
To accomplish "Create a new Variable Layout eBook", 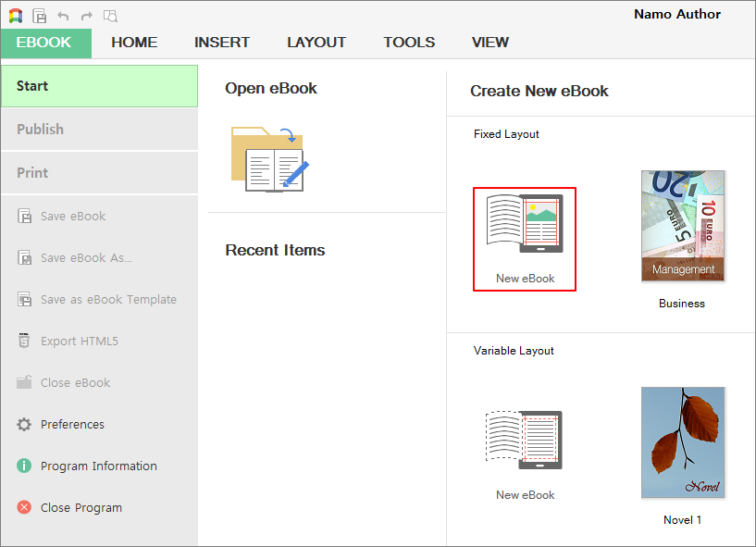I will click(525, 446).
